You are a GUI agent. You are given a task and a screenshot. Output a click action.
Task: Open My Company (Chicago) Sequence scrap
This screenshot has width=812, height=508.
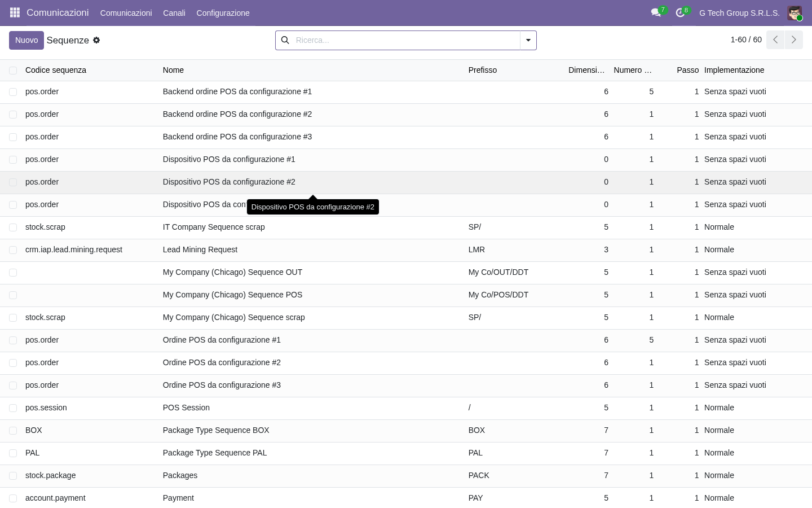pos(234,317)
